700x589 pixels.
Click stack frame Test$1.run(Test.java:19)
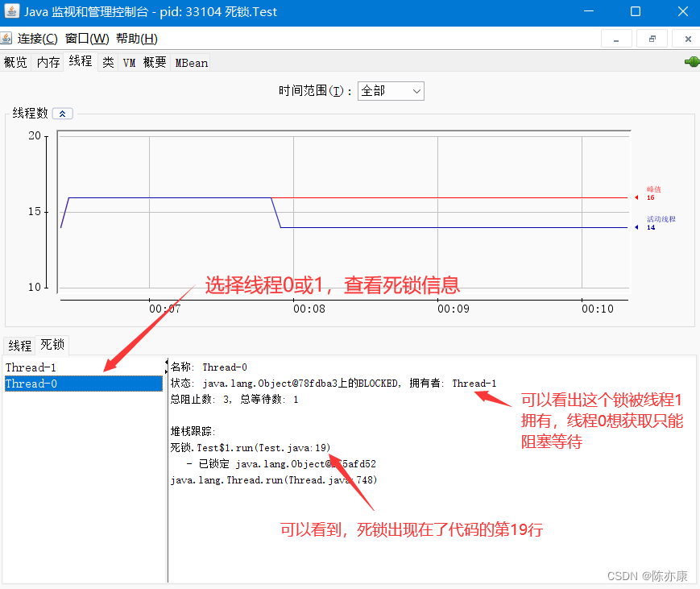point(250,448)
